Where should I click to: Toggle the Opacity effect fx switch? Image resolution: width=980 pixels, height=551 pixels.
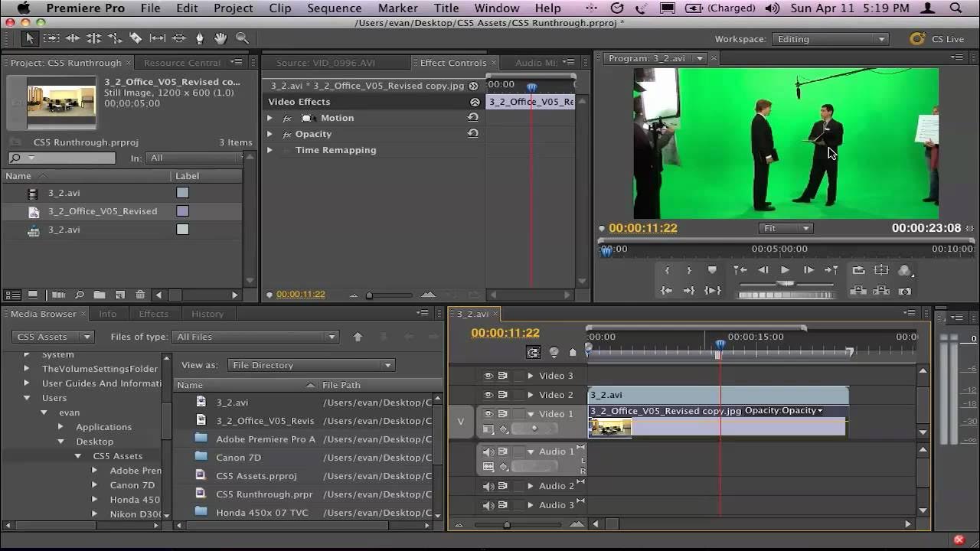click(x=287, y=134)
